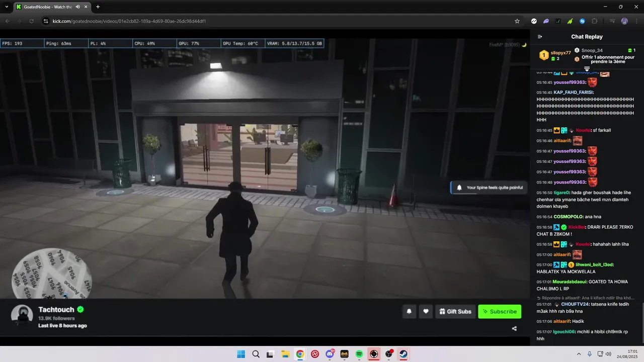Open the KAP_FAHD_FARISI chat username
644x362 pixels.
click(573, 93)
